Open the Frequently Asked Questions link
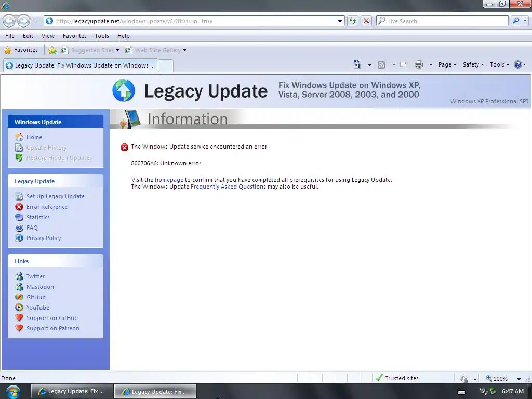This screenshot has height=399, width=532. pos(229,187)
